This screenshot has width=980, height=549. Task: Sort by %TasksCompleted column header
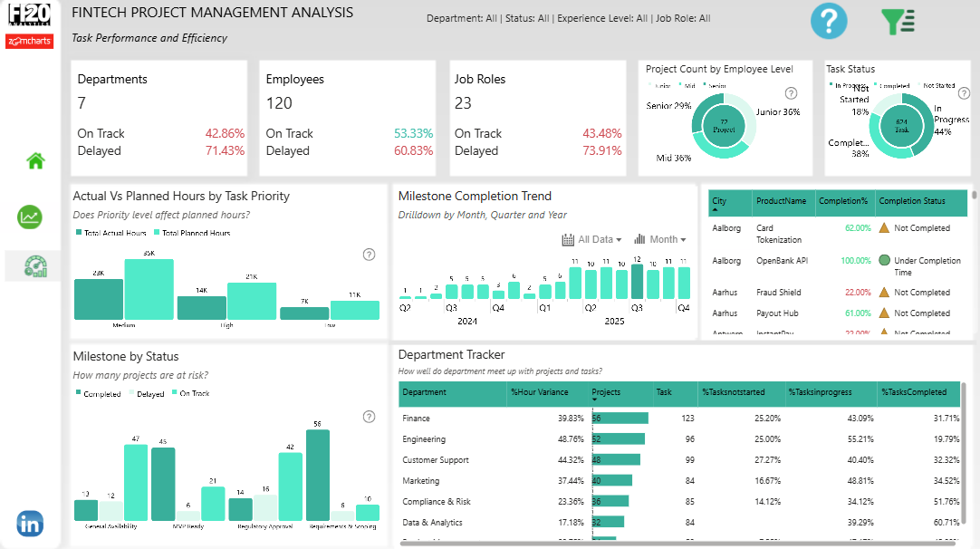[x=918, y=394]
